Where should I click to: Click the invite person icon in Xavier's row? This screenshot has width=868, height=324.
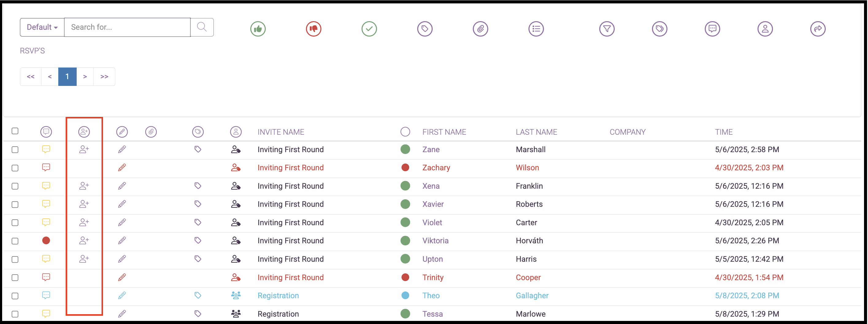click(236, 204)
